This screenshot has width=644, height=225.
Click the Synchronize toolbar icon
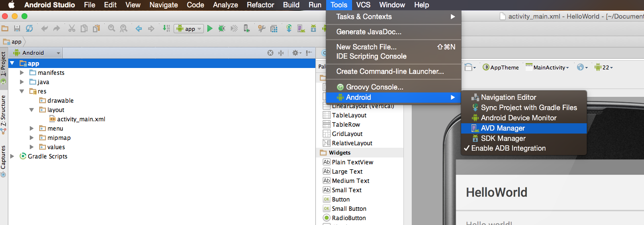coord(29,29)
